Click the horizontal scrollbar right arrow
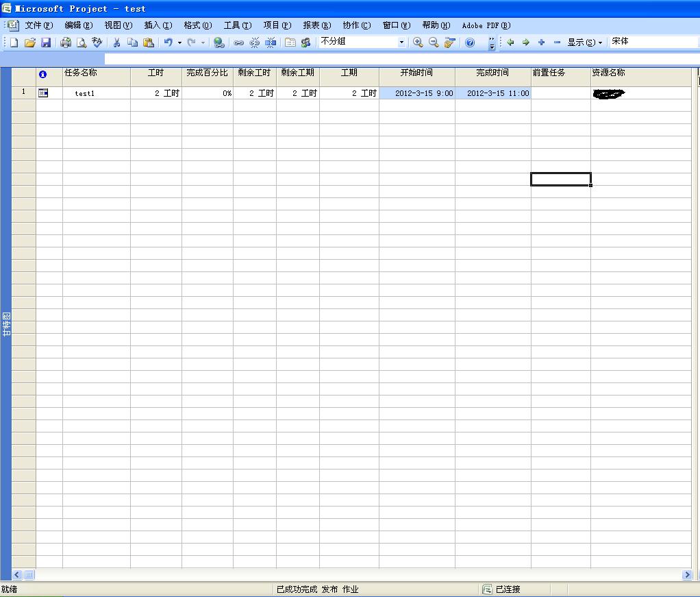 coord(687,575)
